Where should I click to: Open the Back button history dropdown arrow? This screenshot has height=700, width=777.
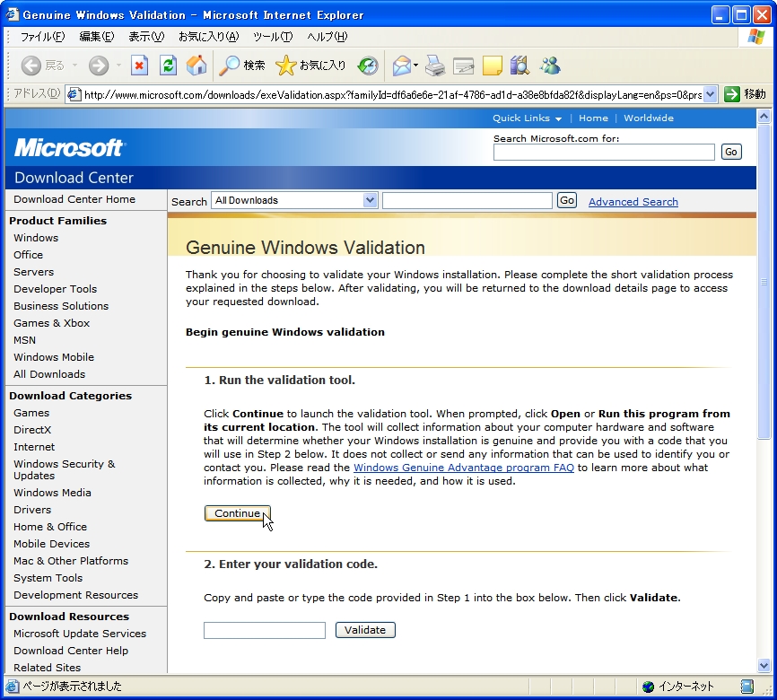click(74, 66)
